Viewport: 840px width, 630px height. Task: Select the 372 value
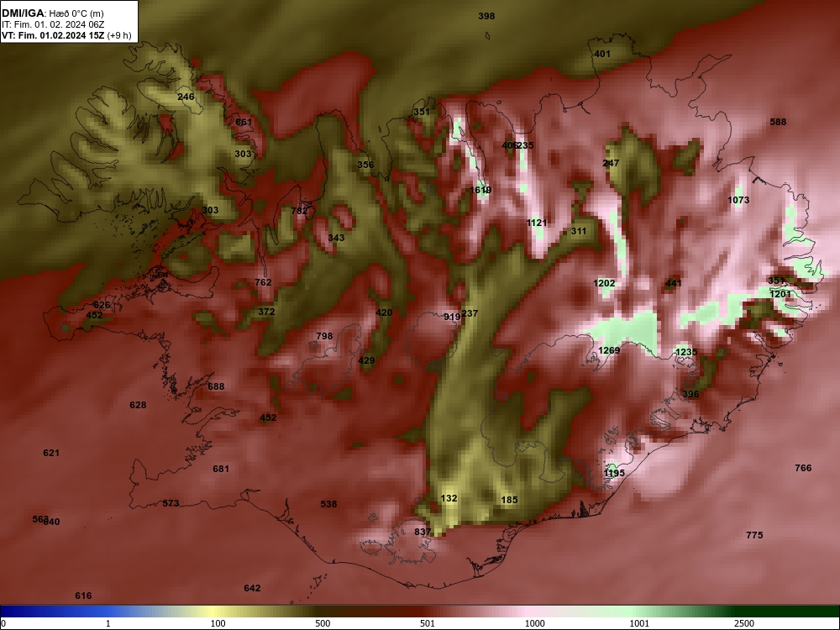pos(266,312)
